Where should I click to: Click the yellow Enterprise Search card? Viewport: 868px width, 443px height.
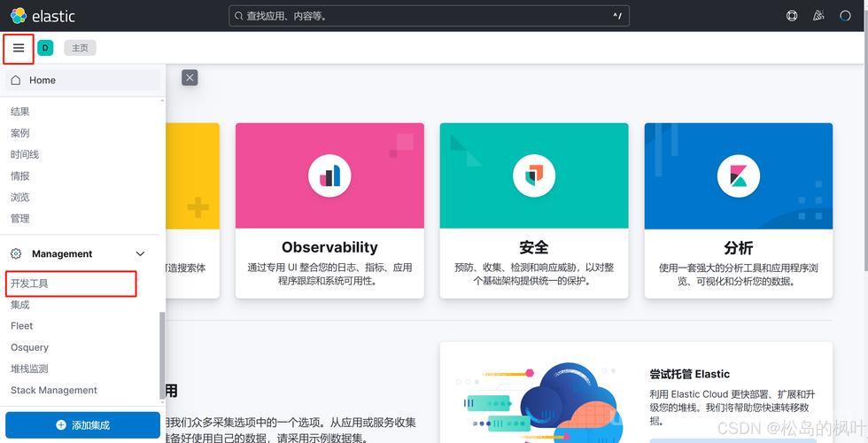193,211
